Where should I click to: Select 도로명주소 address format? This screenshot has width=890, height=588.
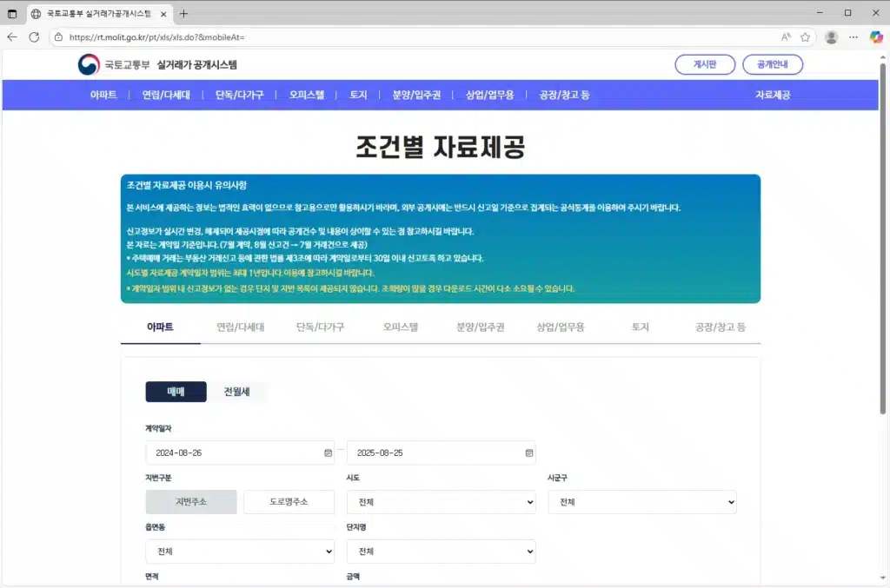click(289, 501)
